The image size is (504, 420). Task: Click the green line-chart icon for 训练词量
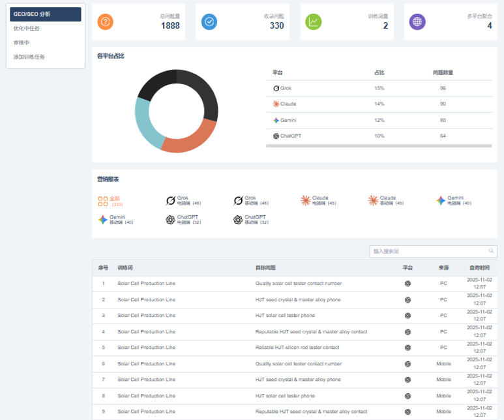click(x=314, y=22)
